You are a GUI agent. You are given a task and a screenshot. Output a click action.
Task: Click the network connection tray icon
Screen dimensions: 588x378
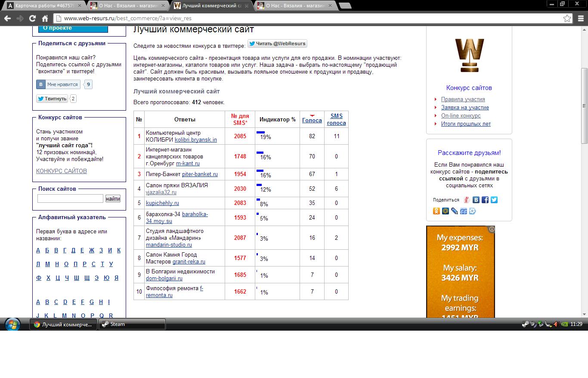tap(548, 324)
